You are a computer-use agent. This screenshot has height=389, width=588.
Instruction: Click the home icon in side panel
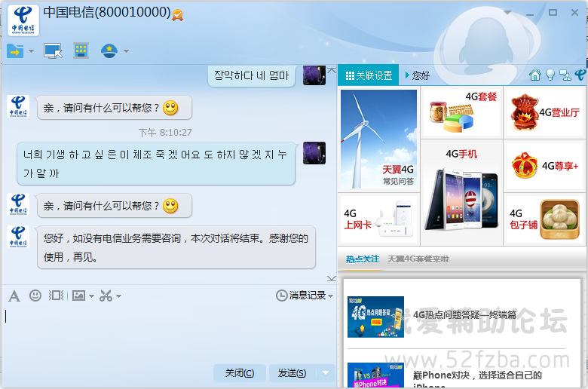pos(534,75)
